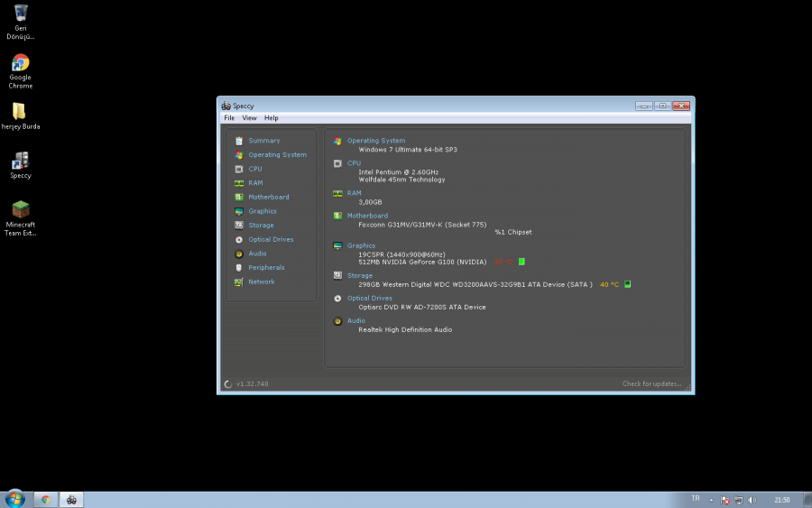Open Audio in the sidebar
The height and width of the screenshot is (508, 812).
pyautogui.click(x=257, y=254)
